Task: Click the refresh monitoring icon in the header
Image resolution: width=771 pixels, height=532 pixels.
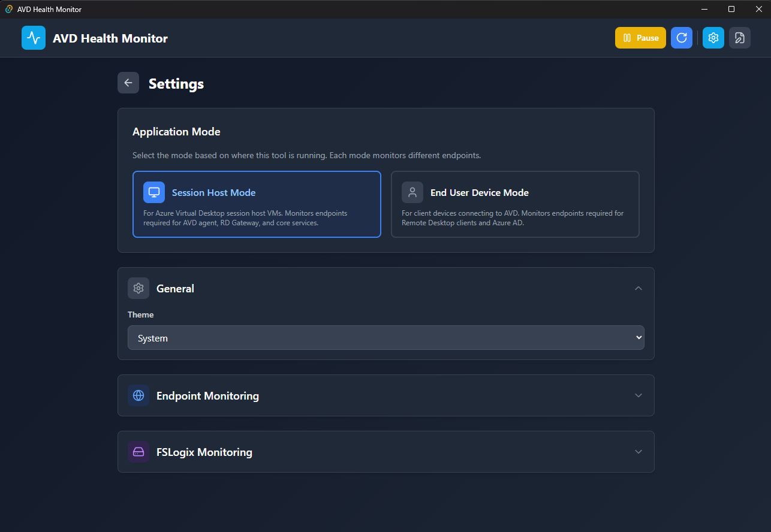Action: click(x=682, y=37)
